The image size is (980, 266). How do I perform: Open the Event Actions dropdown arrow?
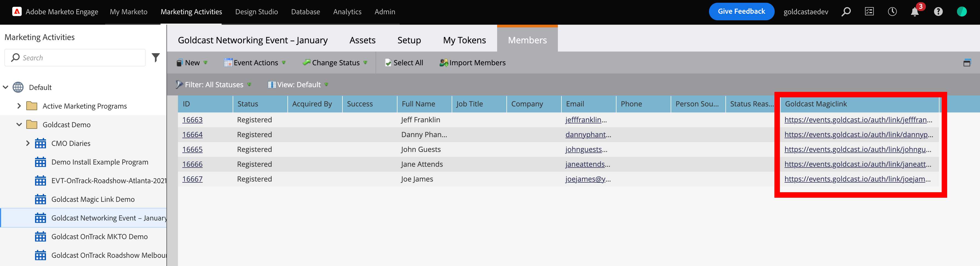click(x=284, y=63)
